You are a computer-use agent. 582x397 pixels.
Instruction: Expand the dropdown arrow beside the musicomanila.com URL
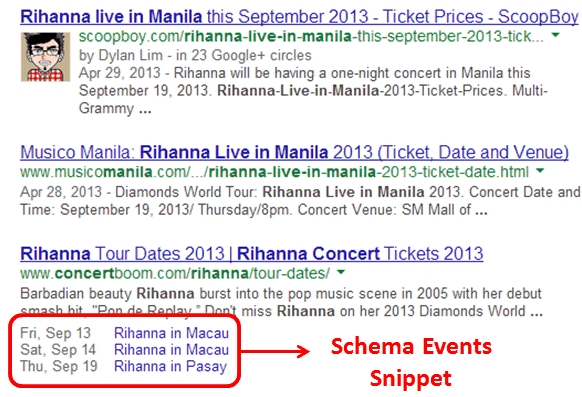[540, 171]
